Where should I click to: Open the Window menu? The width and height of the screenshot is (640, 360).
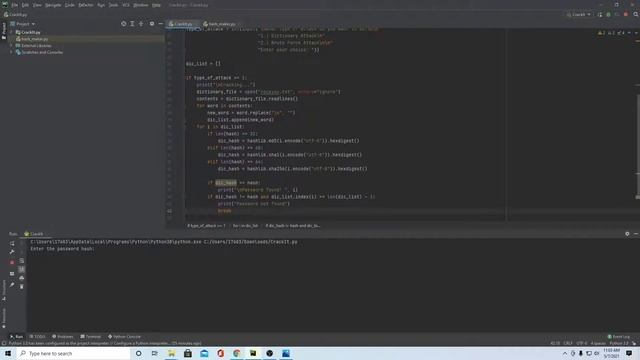(141, 5)
